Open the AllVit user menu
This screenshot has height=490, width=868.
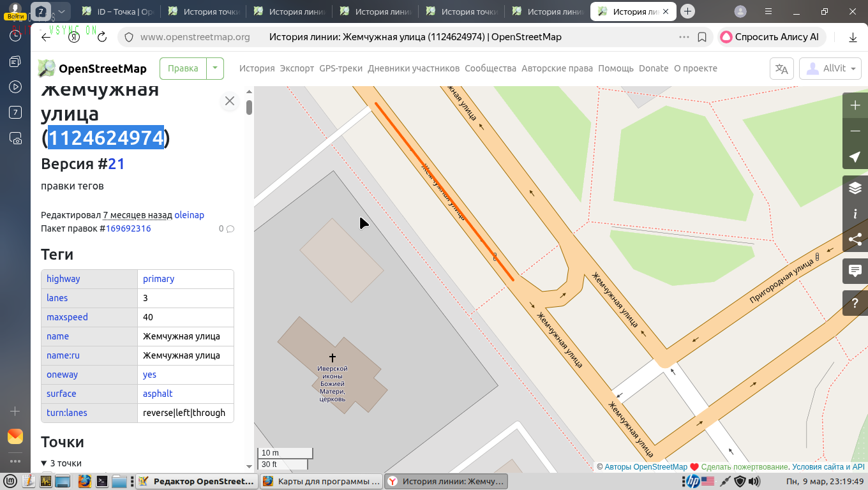(x=830, y=69)
